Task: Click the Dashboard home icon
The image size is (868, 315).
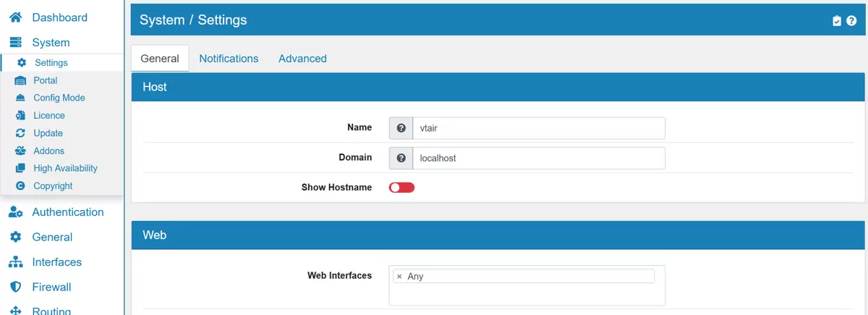Action: [x=15, y=17]
